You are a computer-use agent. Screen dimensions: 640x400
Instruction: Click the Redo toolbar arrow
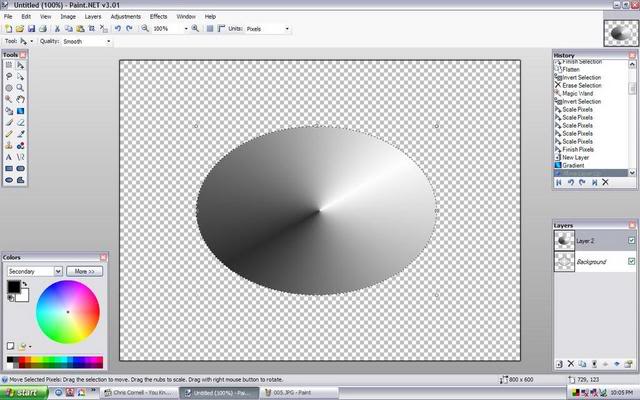[x=129, y=29]
